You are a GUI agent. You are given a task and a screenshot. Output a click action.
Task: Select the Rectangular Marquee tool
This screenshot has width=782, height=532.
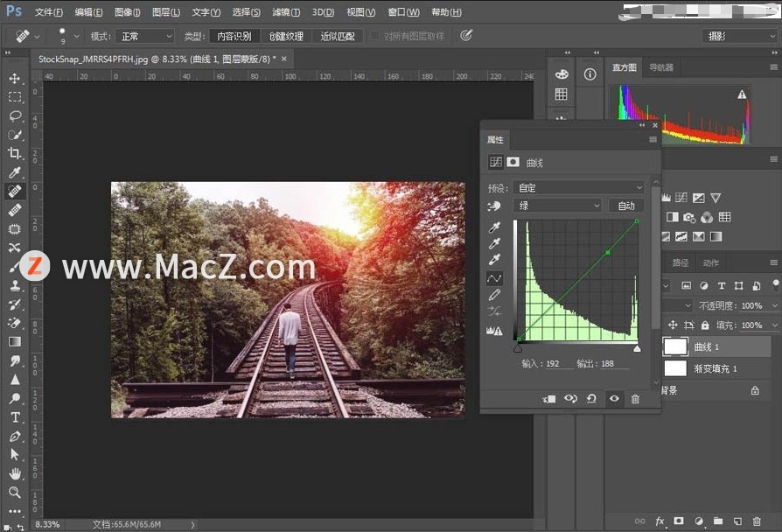tap(15, 97)
